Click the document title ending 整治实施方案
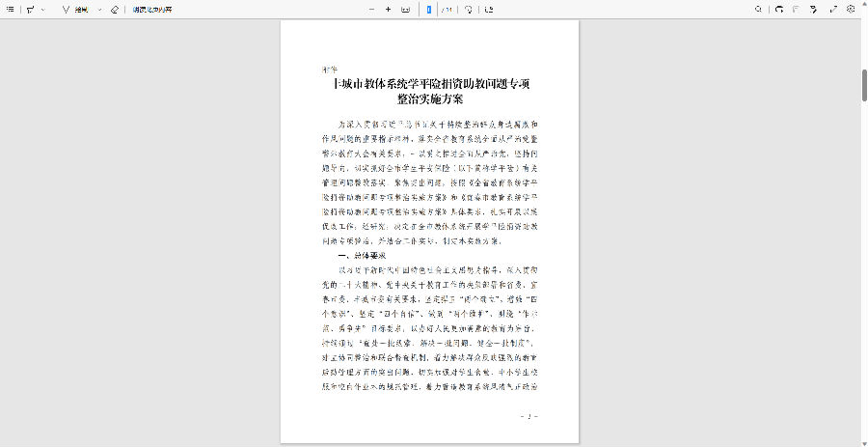This screenshot has width=868, height=447. coord(430,92)
